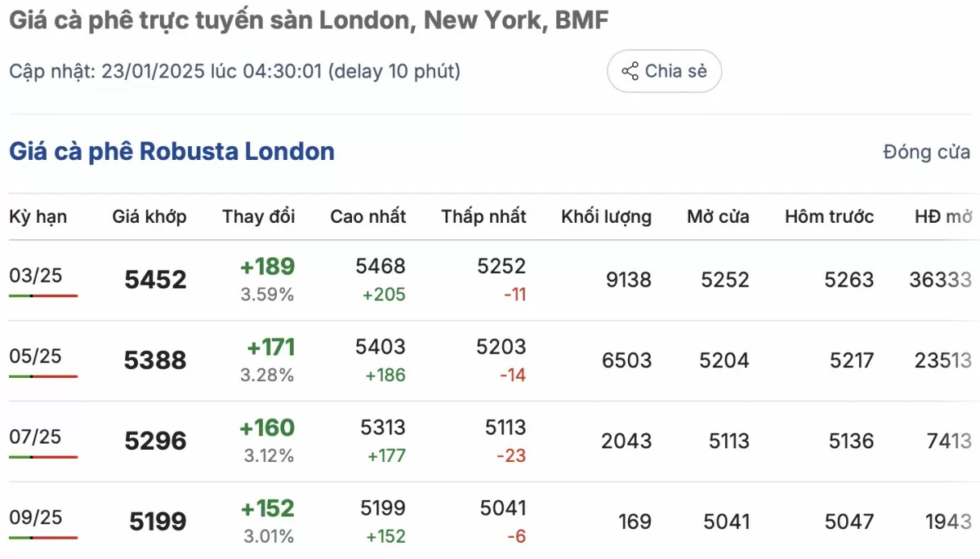This screenshot has width=980, height=559.
Task: Sort by the Kỳ hạn column header
Action: [38, 216]
